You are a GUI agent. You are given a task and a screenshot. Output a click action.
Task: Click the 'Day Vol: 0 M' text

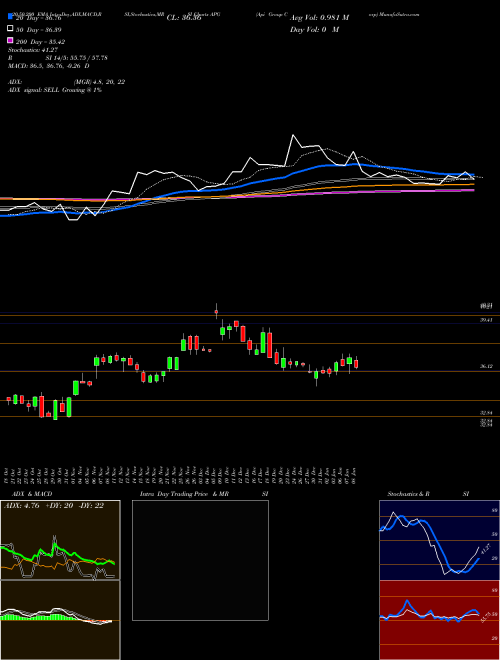tap(314, 29)
